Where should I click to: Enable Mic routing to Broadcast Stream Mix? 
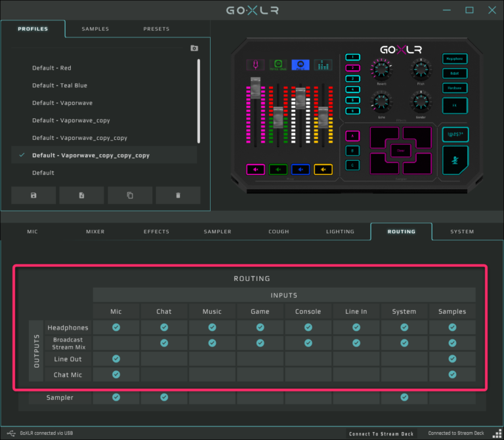(116, 343)
